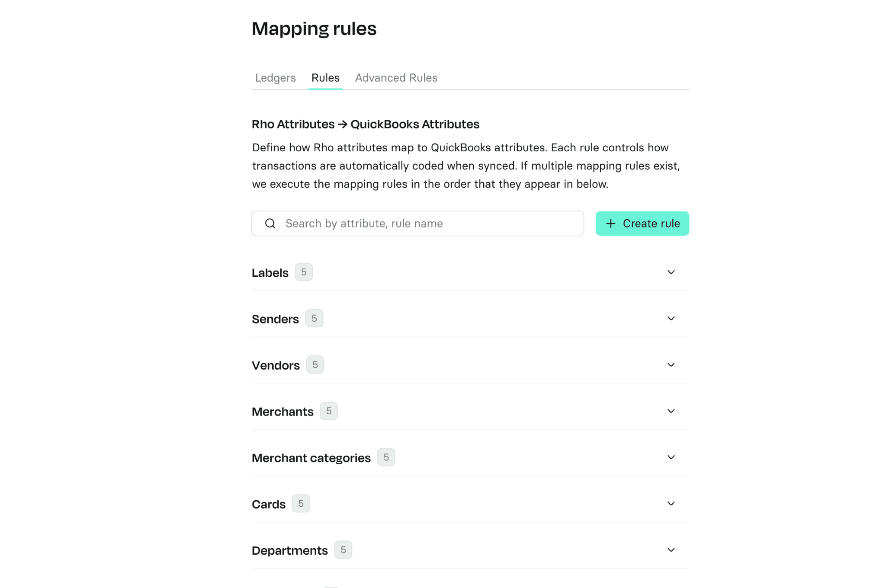Viewport: 886px width, 588px height.
Task: Click the search magnifier icon
Action: coord(270,224)
